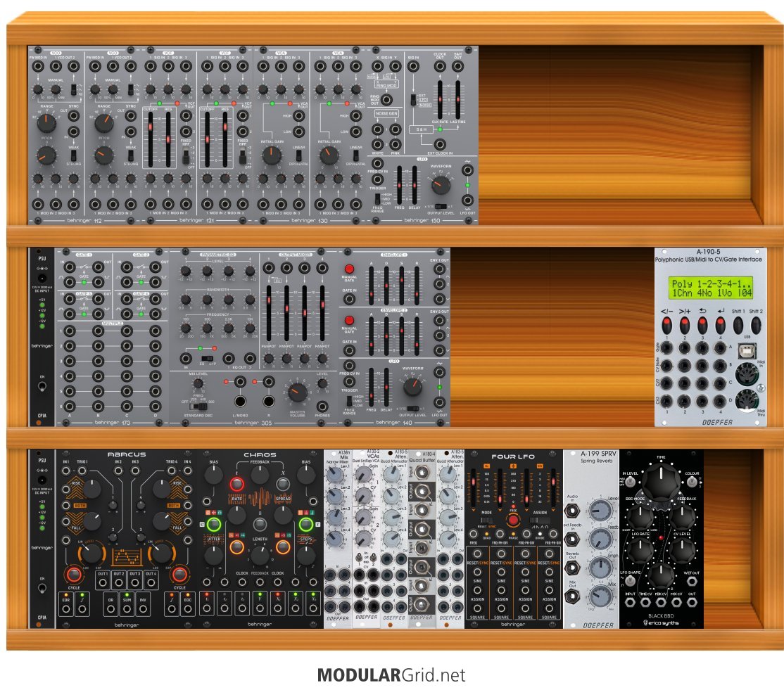Viewport: 784px width, 690px height.
Task: Toggle the EQ/Bypass switch on Parametric EQ
Action: (x=206, y=358)
